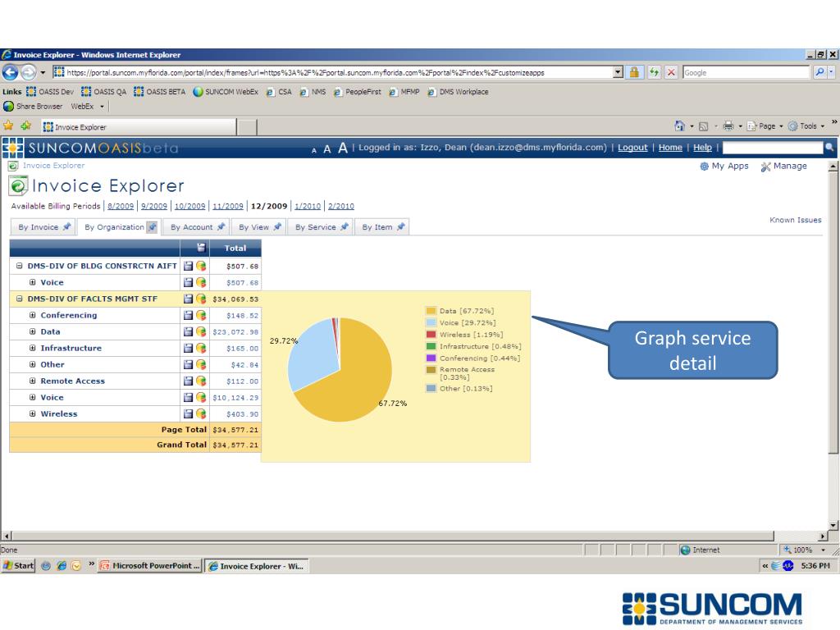Expand the Data service row
Screen dimensions: 840x630
[32, 331]
